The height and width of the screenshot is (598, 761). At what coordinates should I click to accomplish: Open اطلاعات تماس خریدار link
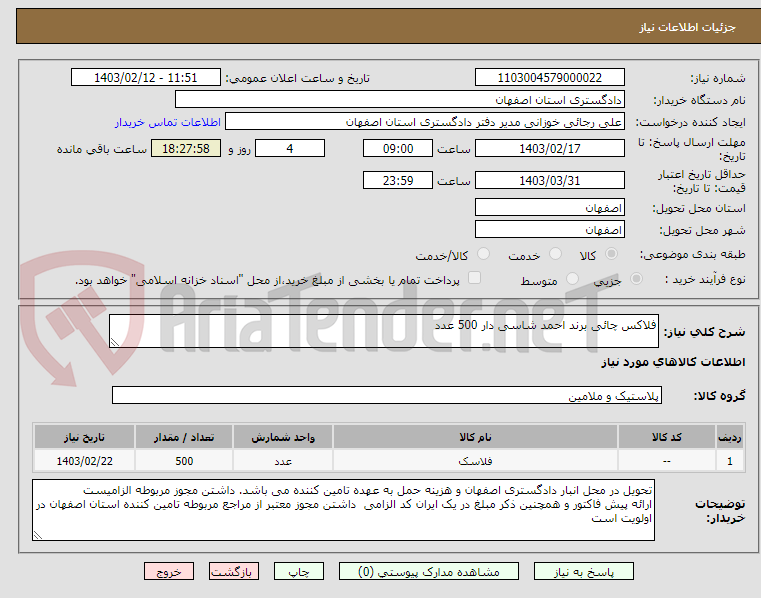(x=168, y=122)
